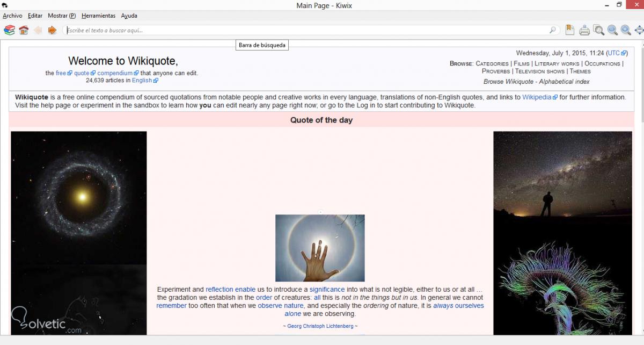Go to the home page icon
Viewport: 644px width, 345px height.
tap(24, 30)
